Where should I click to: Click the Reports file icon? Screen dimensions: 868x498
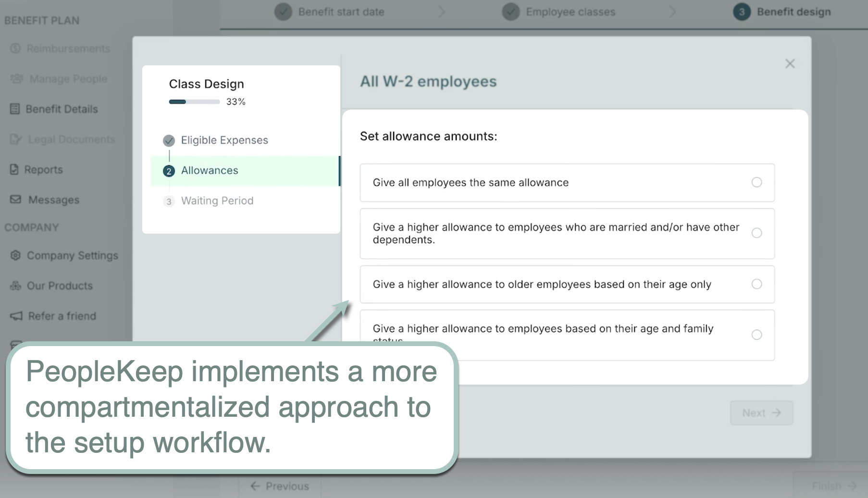14,170
